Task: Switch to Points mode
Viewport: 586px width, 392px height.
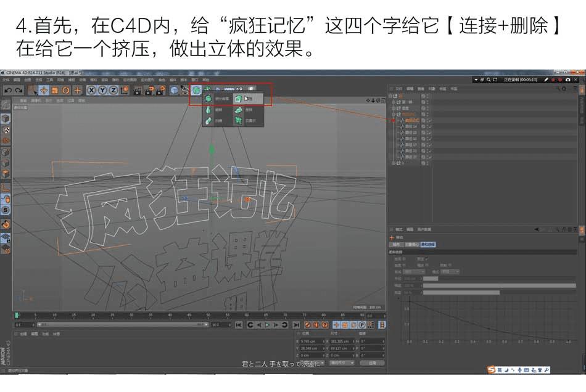Action: [5, 152]
